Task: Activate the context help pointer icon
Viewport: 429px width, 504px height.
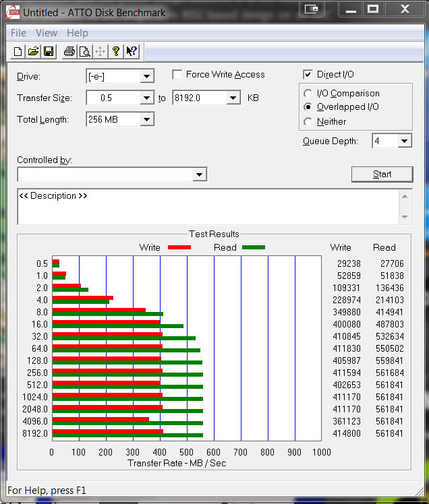Action: [132, 51]
